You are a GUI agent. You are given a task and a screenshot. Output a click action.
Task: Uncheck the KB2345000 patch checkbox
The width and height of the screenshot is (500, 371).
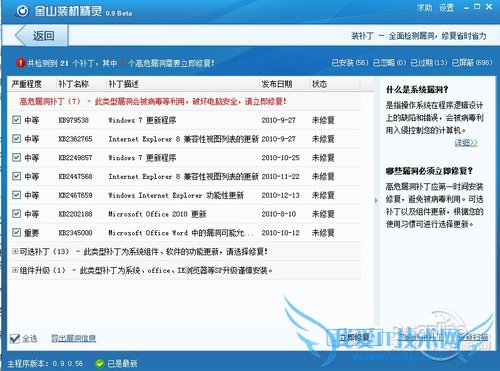pos(16,232)
